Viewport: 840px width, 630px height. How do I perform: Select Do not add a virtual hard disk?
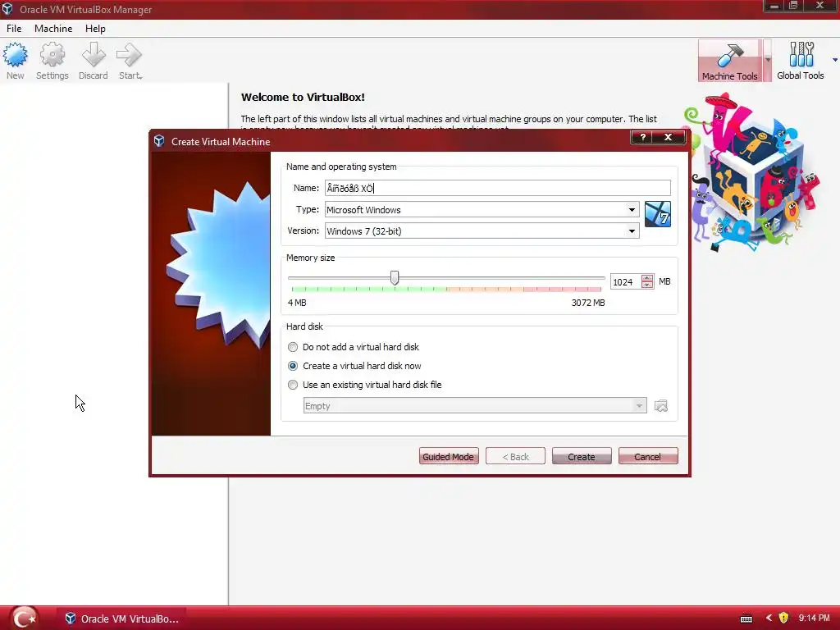pyautogui.click(x=354, y=347)
